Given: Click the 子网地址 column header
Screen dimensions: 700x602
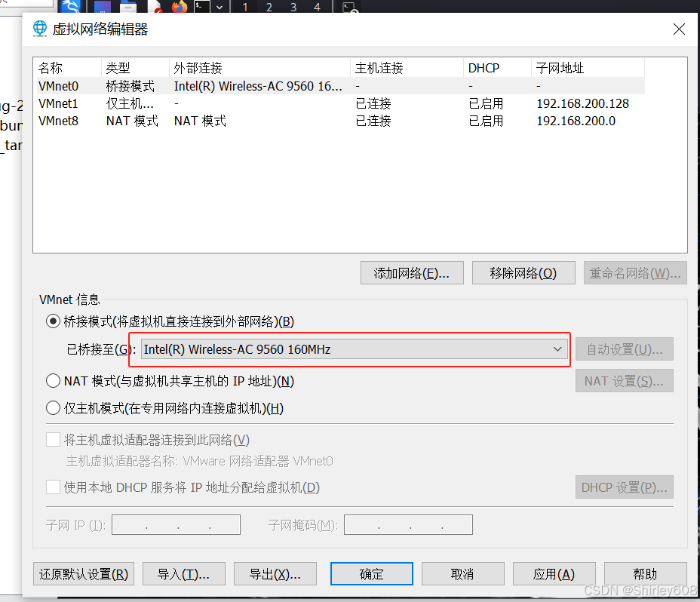Looking at the screenshot, I should tap(588, 68).
